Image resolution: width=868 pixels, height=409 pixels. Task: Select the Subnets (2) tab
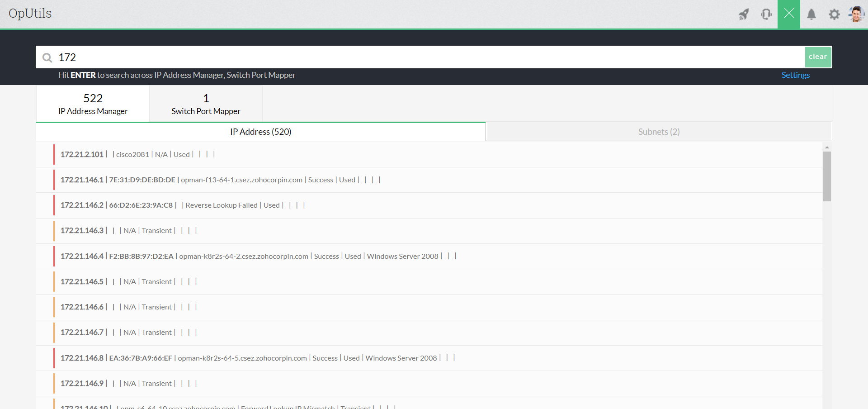pyautogui.click(x=659, y=132)
